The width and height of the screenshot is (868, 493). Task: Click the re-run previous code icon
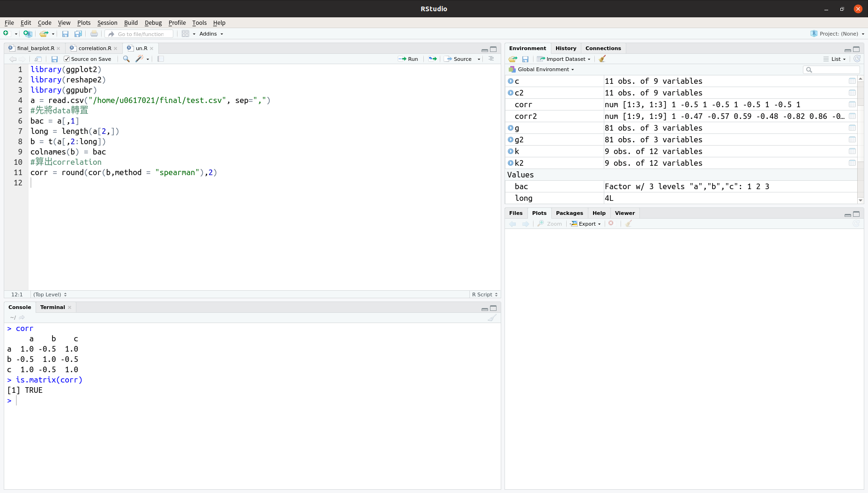pos(432,59)
